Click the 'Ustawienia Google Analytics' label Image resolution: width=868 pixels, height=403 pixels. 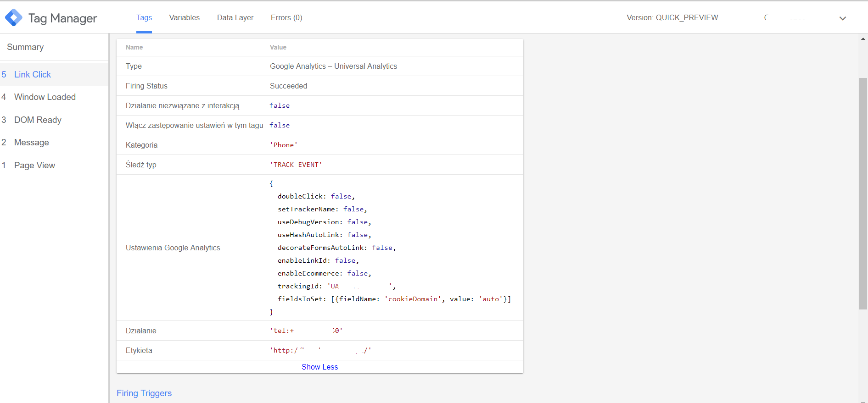click(x=173, y=248)
